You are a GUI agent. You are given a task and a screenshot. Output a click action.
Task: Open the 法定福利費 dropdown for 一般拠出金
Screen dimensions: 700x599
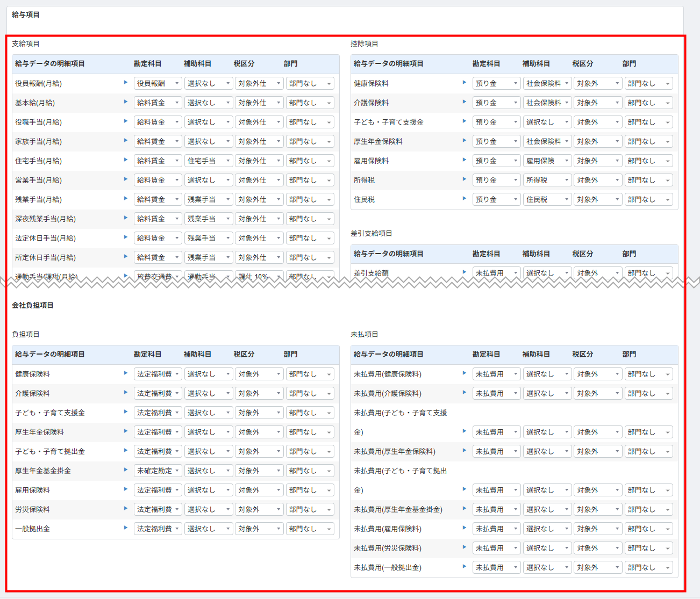coord(158,529)
